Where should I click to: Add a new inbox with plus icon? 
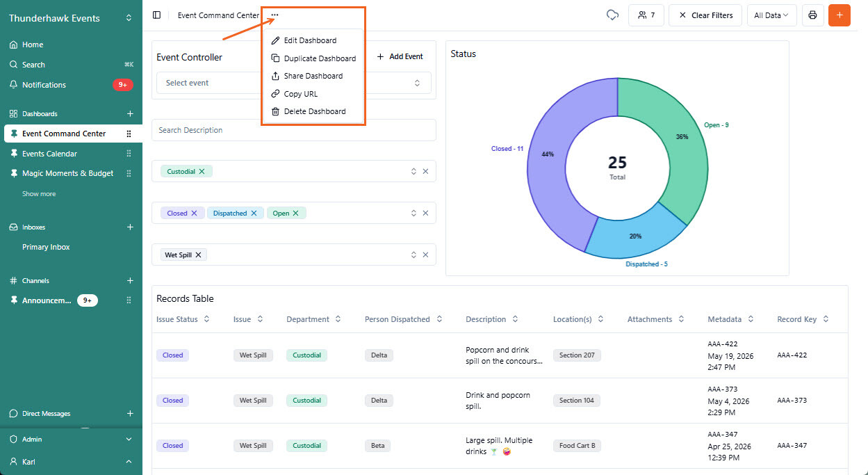click(130, 227)
